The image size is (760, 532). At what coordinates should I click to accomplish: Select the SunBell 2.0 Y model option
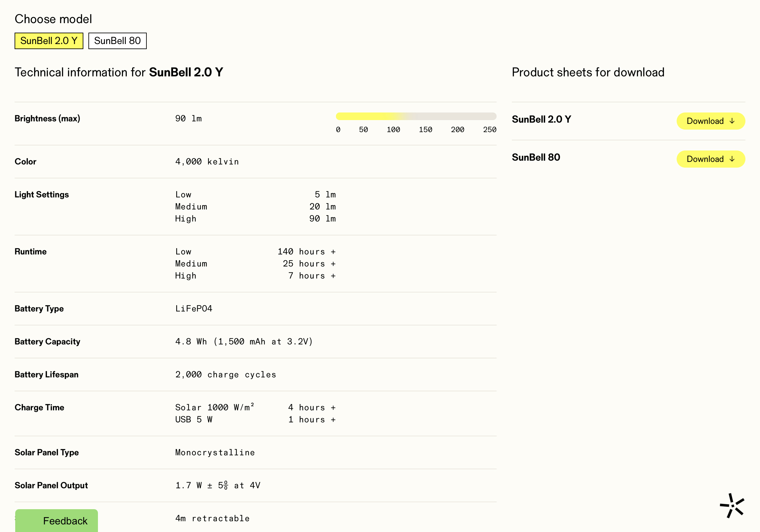(x=49, y=41)
